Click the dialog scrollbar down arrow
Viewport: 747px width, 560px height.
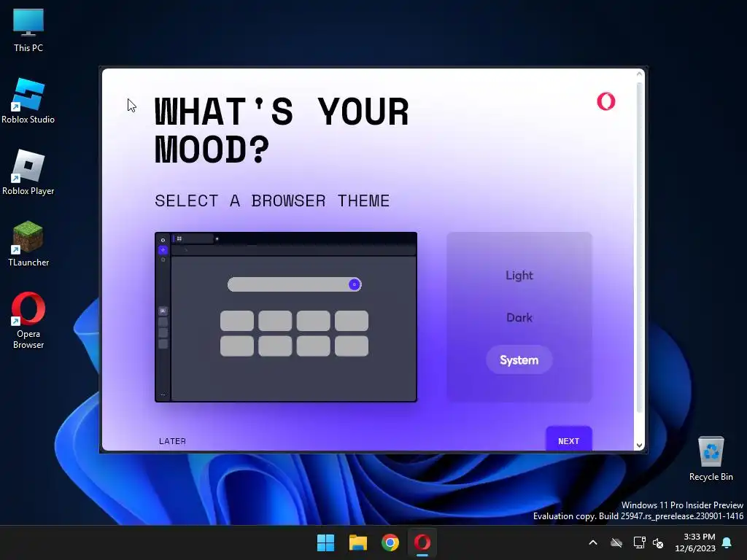[639, 446]
